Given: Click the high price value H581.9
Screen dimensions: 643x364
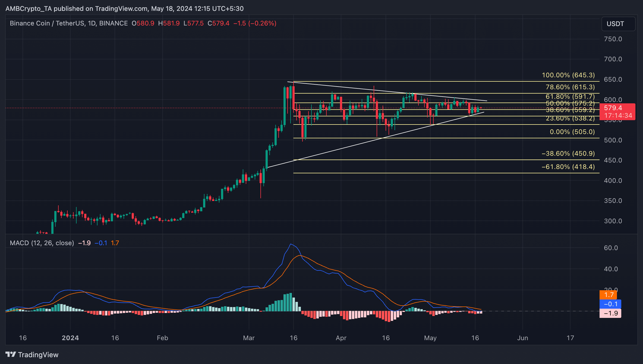Looking at the screenshot, I should pos(169,23).
